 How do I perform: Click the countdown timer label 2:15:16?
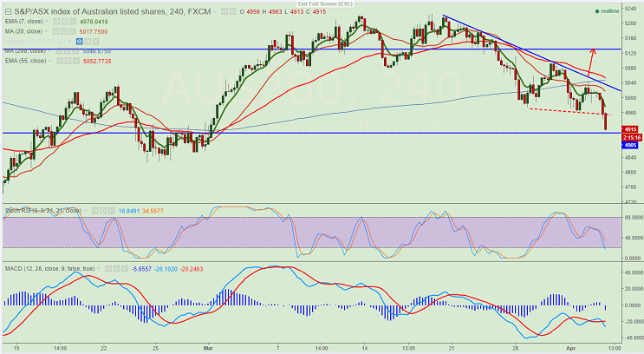point(632,137)
